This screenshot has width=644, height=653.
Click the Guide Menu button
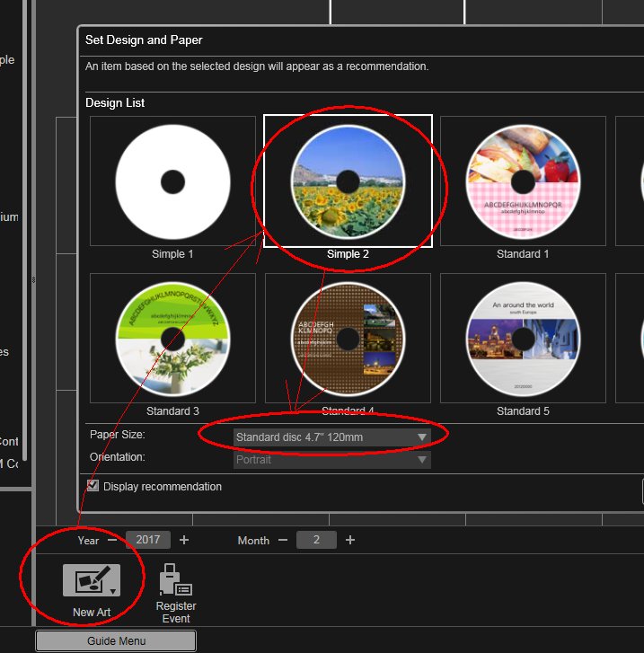(116, 641)
